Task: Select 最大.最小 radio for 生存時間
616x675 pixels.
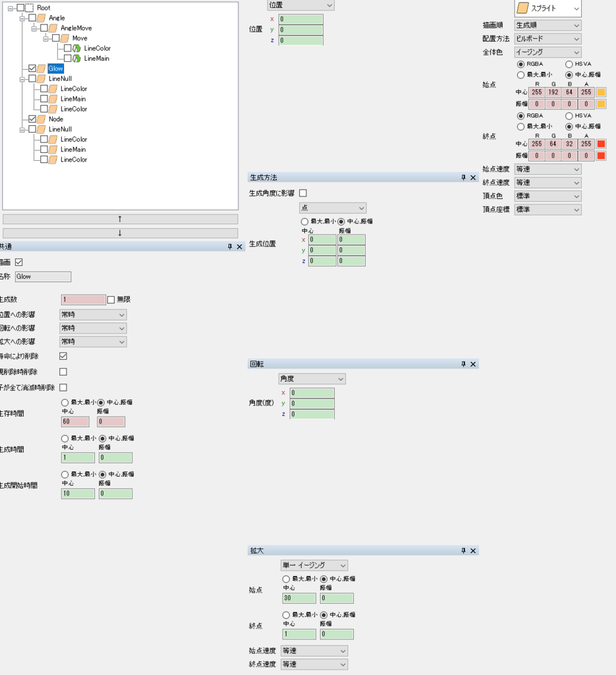Action: [65, 403]
